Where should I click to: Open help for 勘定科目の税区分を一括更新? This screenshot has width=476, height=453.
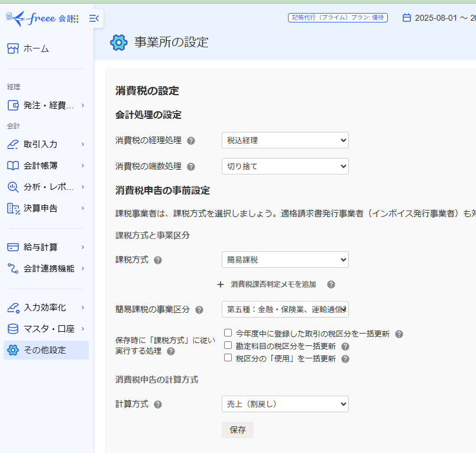pos(345,347)
